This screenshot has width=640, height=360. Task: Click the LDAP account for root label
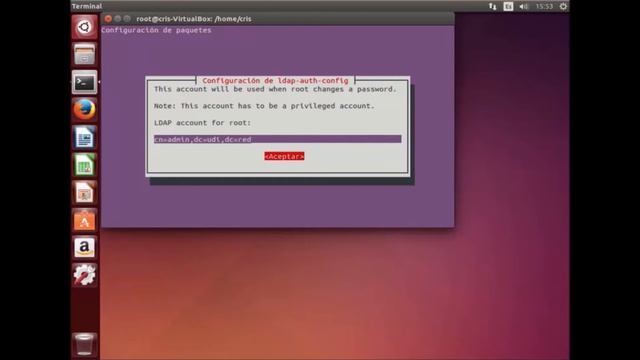click(202, 123)
